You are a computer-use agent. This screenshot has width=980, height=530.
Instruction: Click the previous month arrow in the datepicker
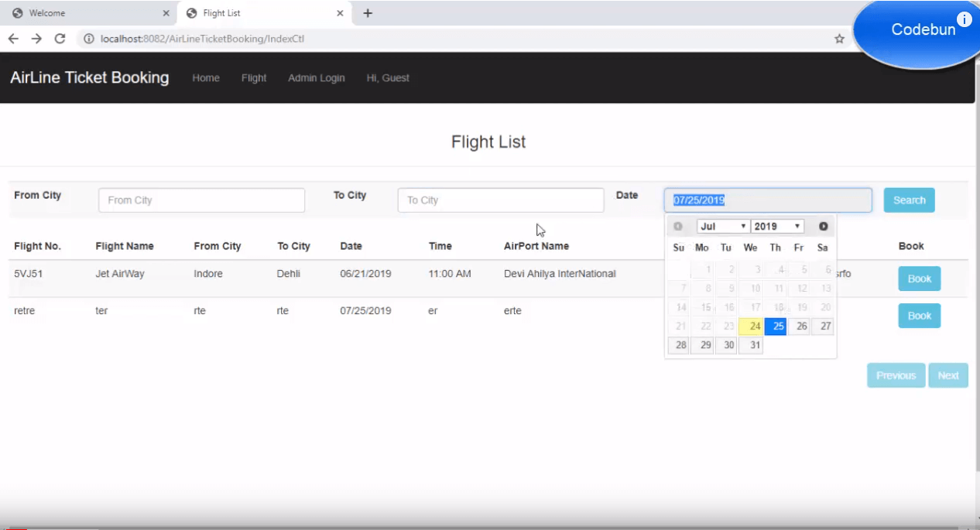click(x=678, y=226)
